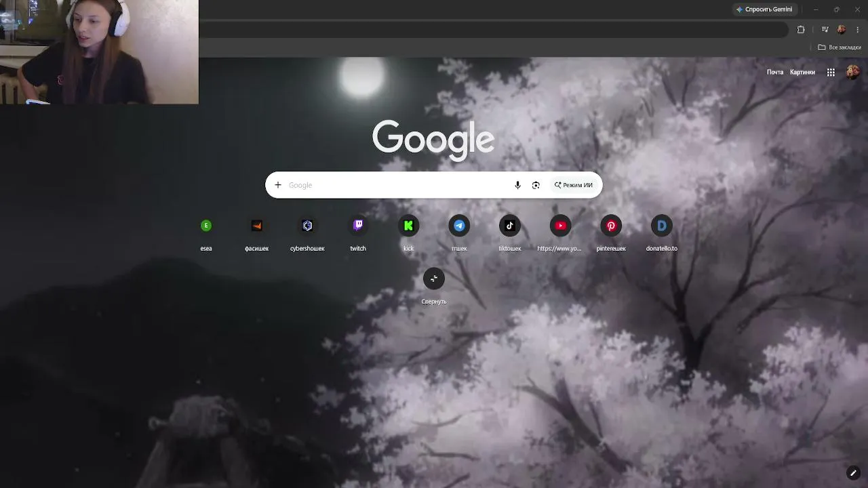Open the Почта mail link
The height and width of the screenshot is (488, 868).
(x=775, y=72)
